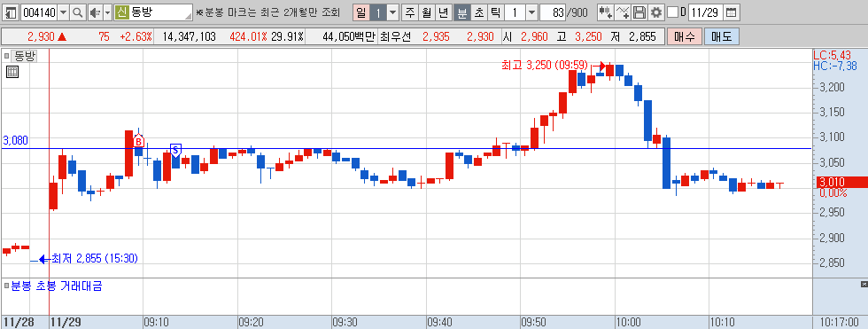Open the stock search magnifier
Viewport: 868px width, 329px height.
click(x=78, y=12)
